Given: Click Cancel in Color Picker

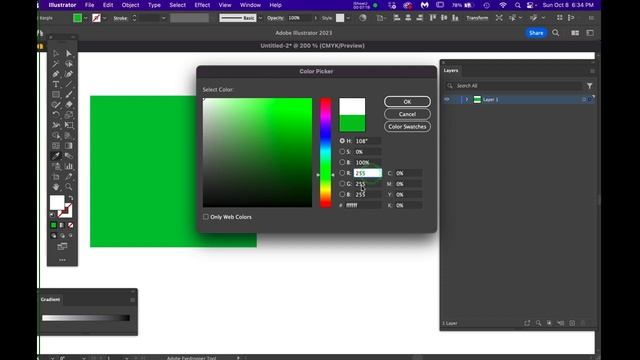Looking at the screenshot, I should [x=407, y=114].
